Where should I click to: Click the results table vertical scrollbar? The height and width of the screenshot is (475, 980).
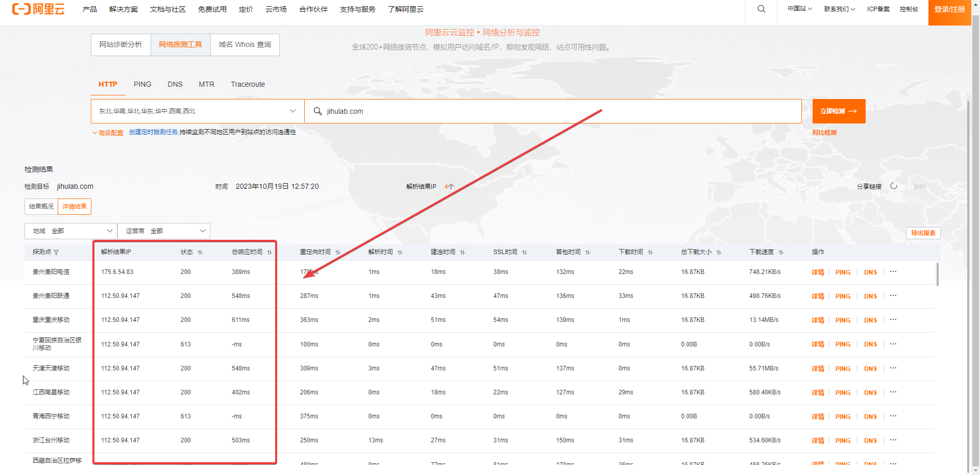937,274
